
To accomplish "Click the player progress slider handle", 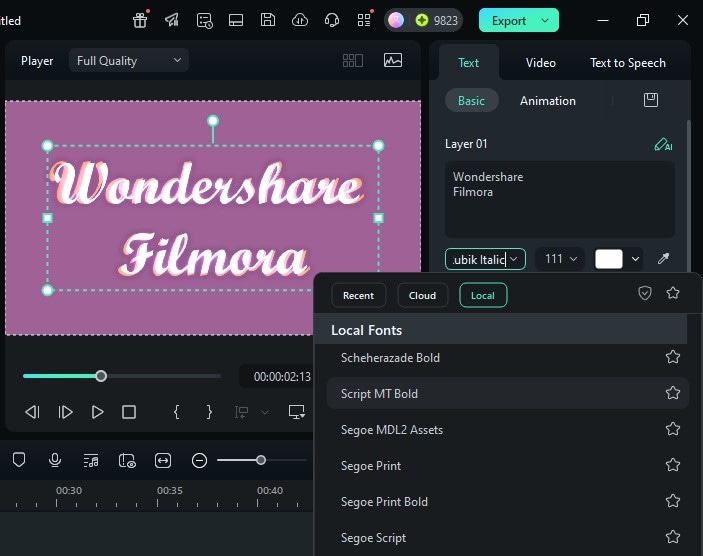I will click(x=101, y=376).
